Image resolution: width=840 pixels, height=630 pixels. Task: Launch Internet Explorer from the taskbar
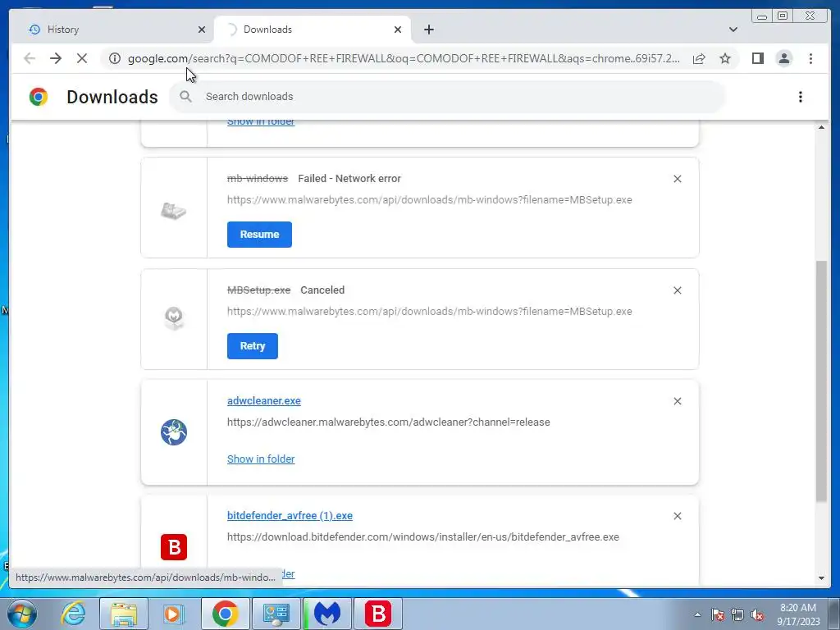(73, 614)
